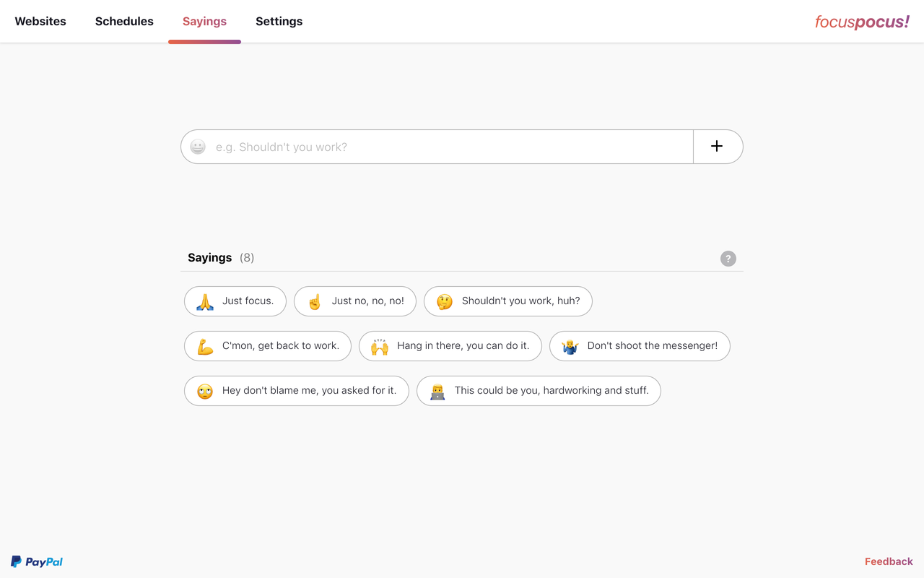Click the focuspocus! logo
Viewport: 924px width, 578px height.
pos(862,22)
